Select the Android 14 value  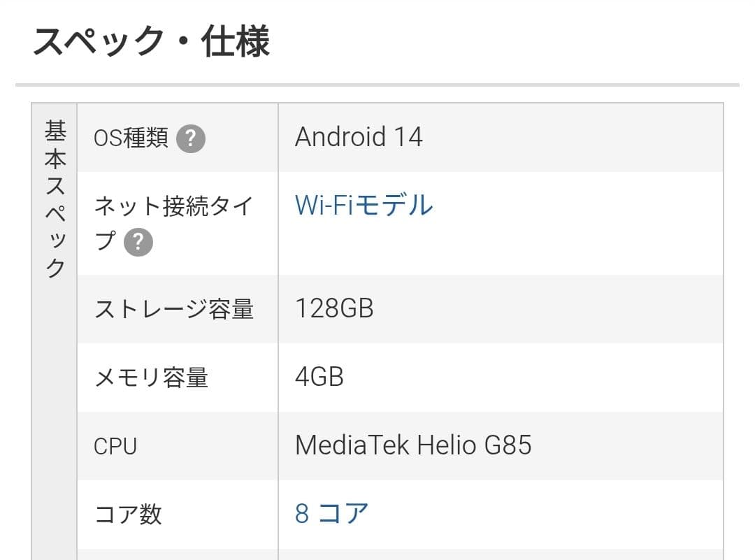tap(359, 136)
